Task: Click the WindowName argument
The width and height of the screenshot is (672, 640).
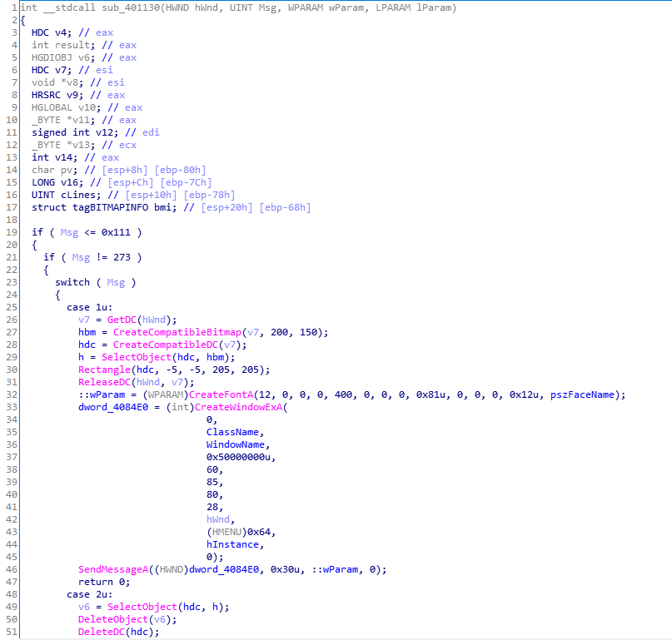Action: [236, 444]
